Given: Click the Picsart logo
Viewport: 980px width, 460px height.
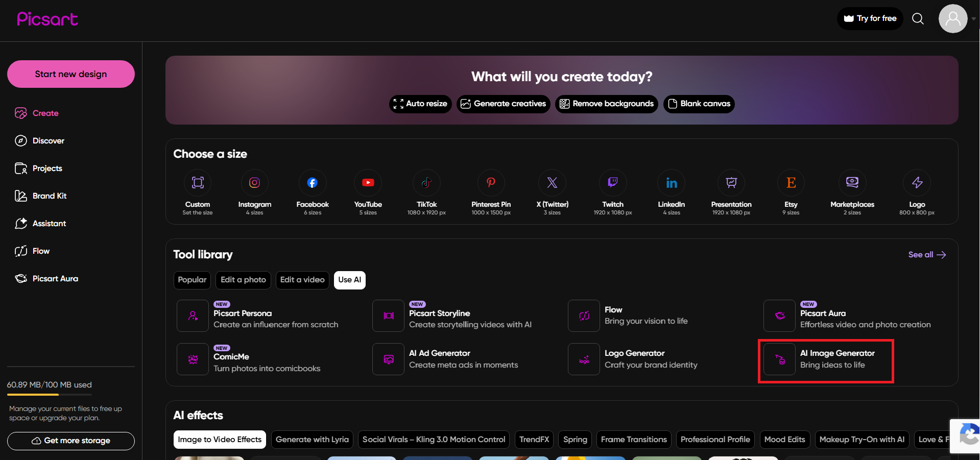Looking at the screenshot, I should point(47,19).
